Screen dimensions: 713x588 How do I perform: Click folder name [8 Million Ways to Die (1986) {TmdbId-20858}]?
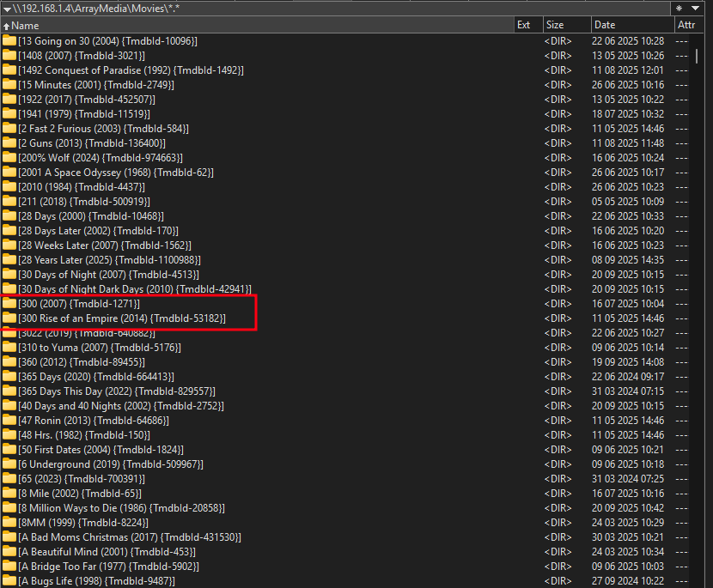pos(121,508)
